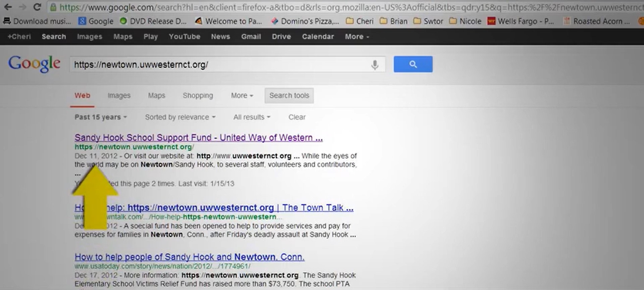Reload the page with the refresh icon
This screenshot has height=290, width=644.
pyautogui.click(x=37, y=7)
